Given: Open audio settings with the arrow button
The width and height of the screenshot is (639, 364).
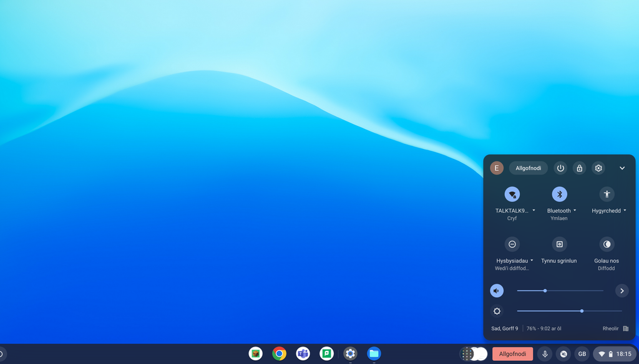Looking at the screenshot, I should pos(622,290).
